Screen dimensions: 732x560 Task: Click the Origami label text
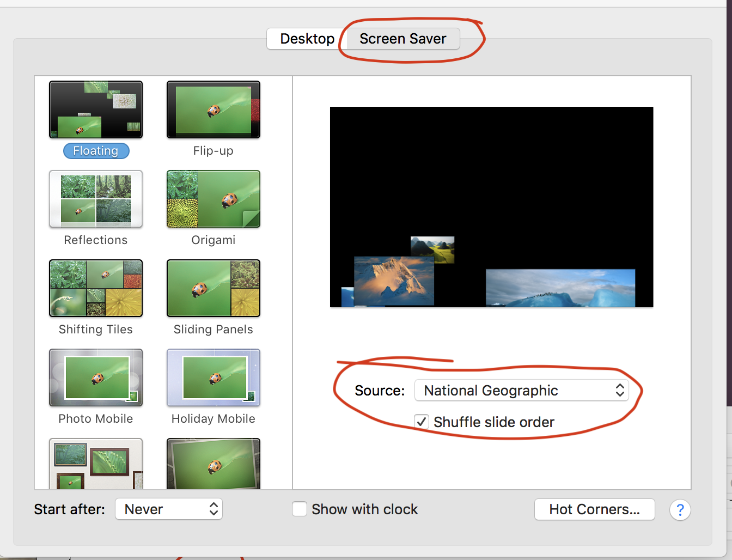(213, 240)
